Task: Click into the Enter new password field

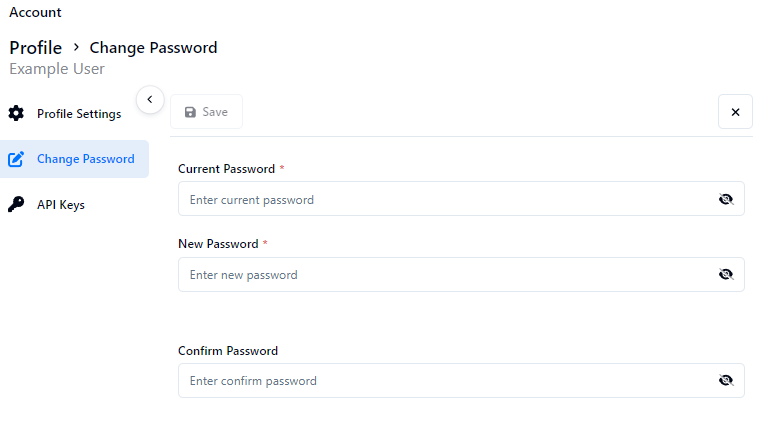Action: pyautogui.click(x=440, y=274)
